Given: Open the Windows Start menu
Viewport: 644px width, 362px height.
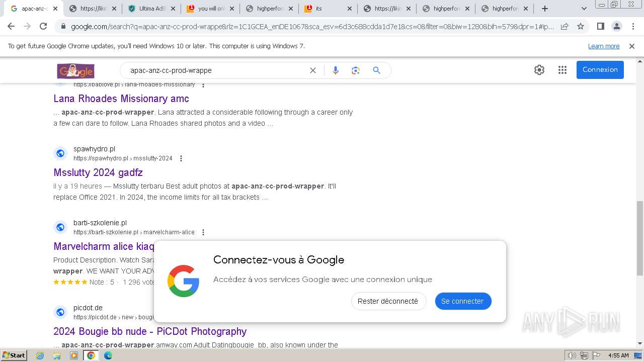Looking at the screenshot, I should coord(14,355).
